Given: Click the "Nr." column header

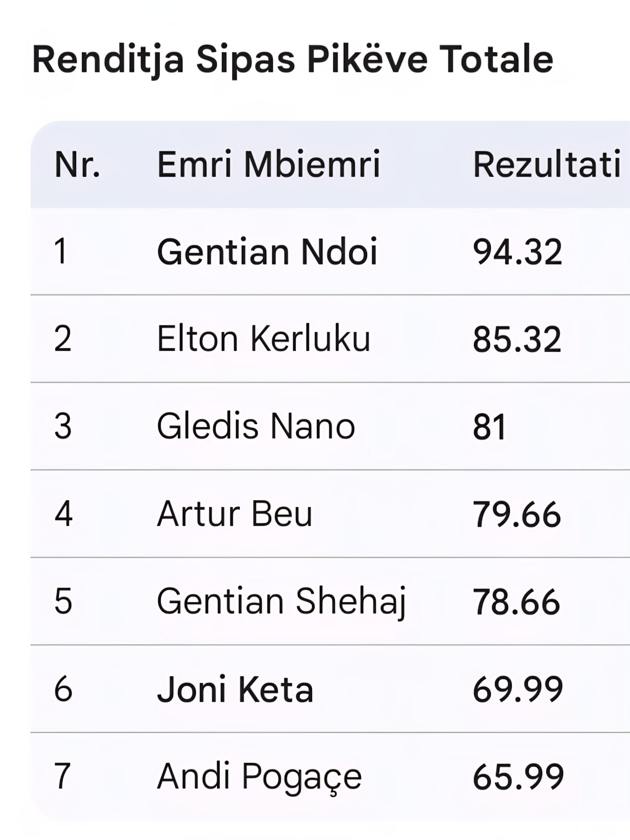Looking at the screenshot, I should click(x=77, y=164).
